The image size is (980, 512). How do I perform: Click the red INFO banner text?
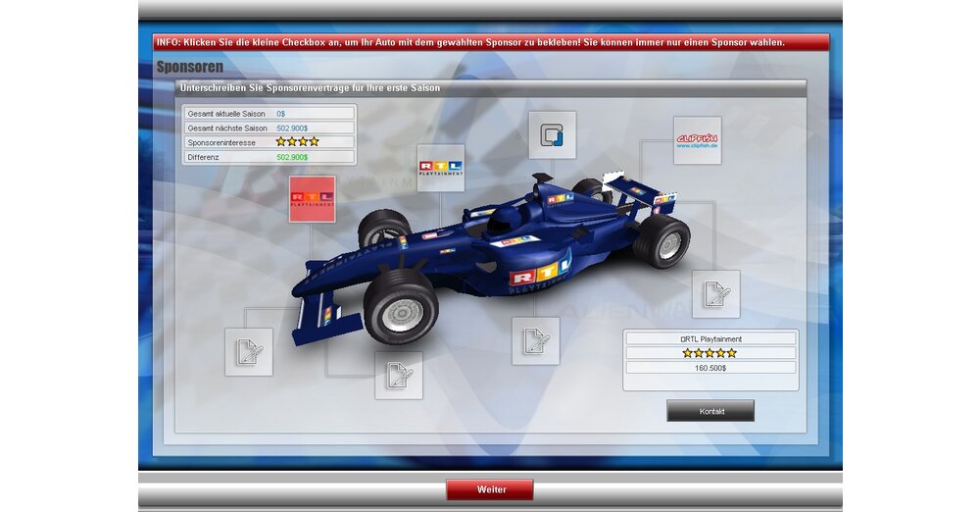tap(470, 42)
